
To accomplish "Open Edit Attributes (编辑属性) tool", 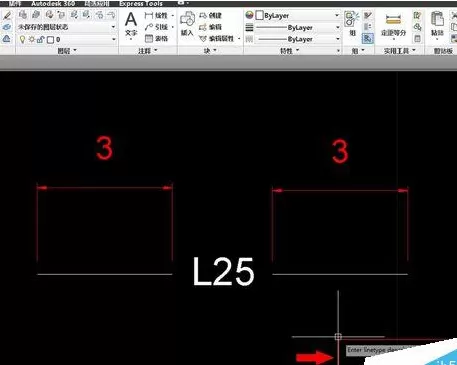I will [x=216, y=39].
